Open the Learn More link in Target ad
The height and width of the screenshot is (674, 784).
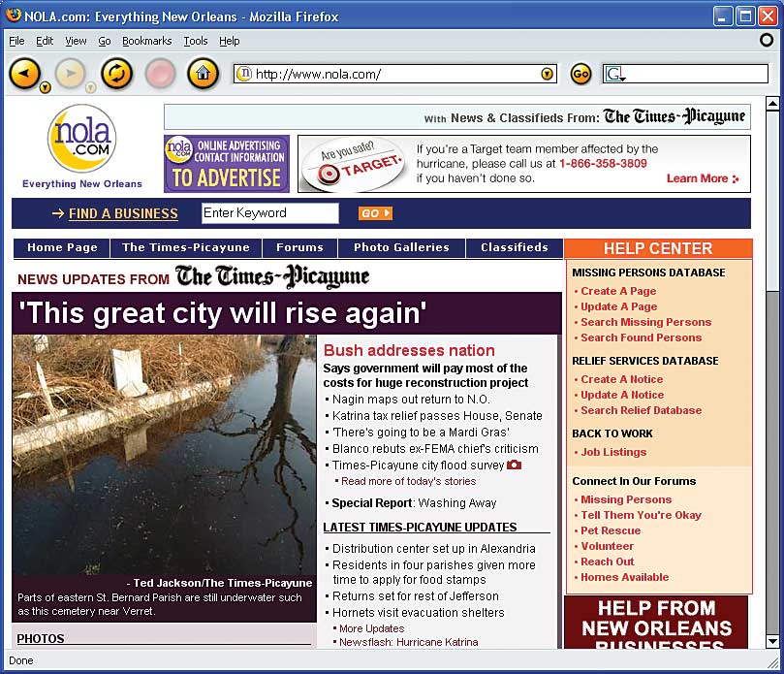click(702, 178)
